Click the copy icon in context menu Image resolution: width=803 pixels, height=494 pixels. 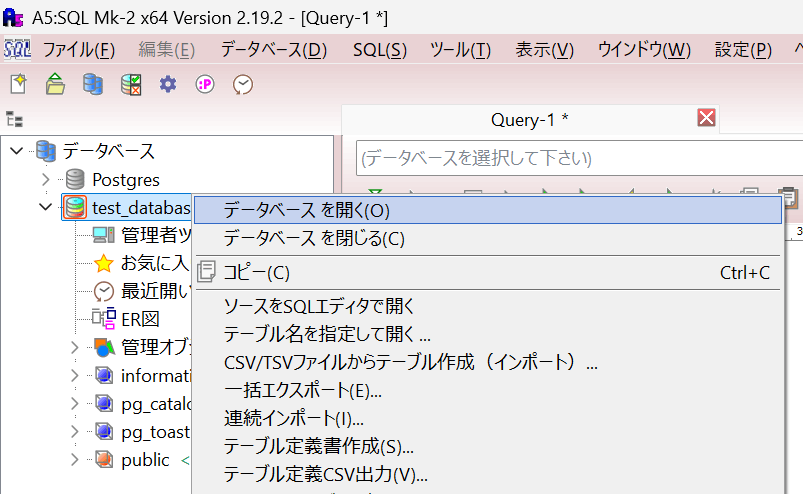tap(206, 272)
